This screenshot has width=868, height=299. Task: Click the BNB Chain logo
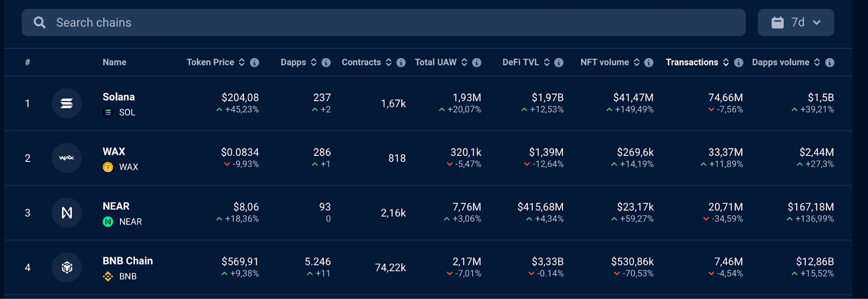tap(67, 267)
